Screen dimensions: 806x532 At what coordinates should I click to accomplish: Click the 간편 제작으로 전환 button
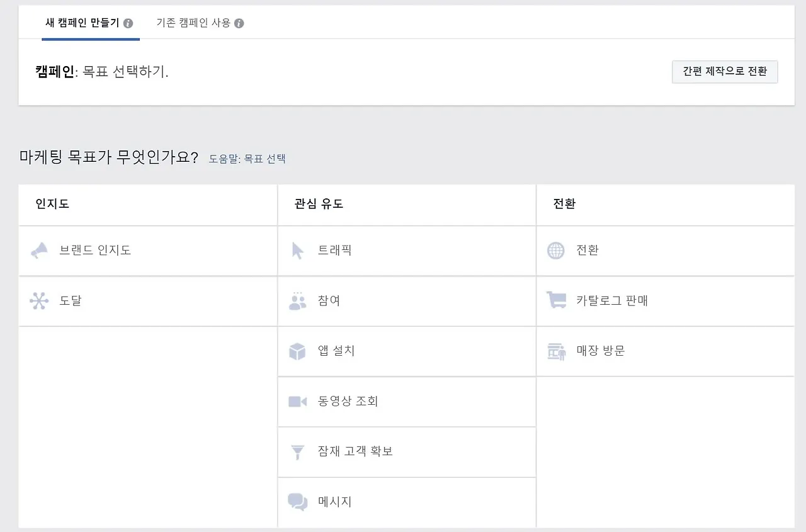724,72
